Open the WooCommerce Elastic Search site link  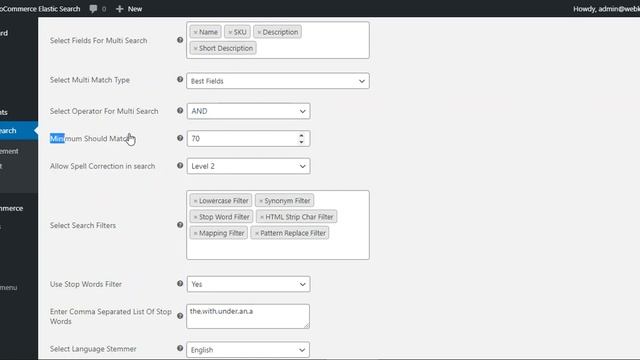pyautogui.click(x=40, y=9)
